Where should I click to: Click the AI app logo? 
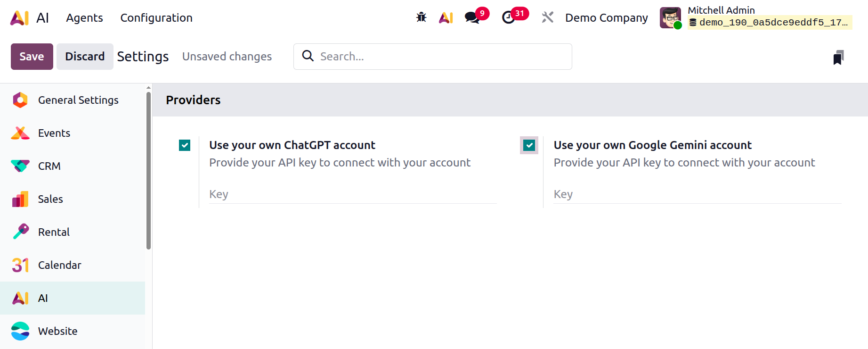click(19, 18)
